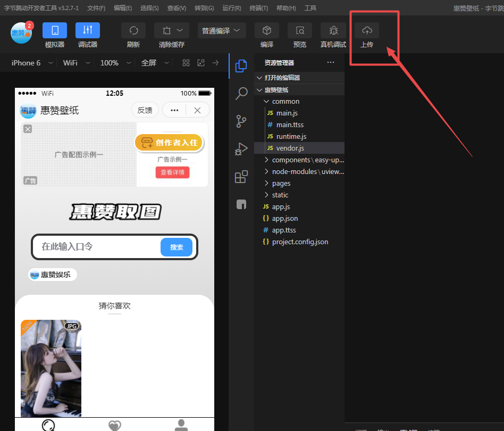Open the 终端(T) menu
Viewport: 504px width, 431px height.
click(259, 8)
